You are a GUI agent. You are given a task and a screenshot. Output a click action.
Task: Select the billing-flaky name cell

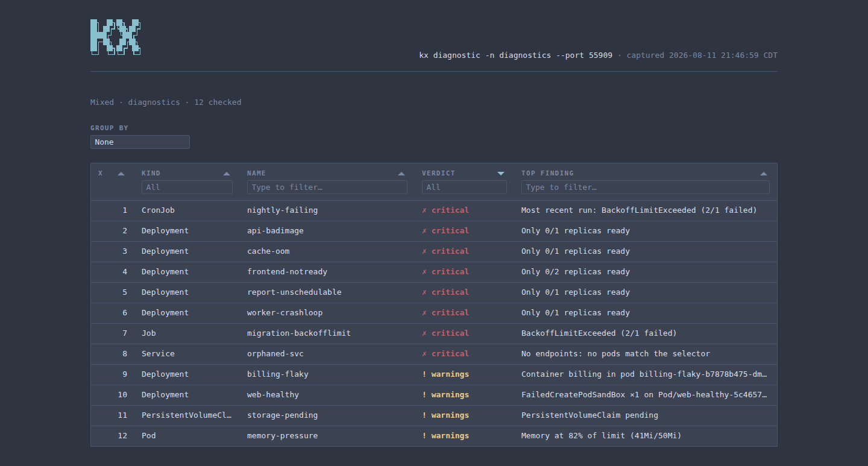pos(278,374)
